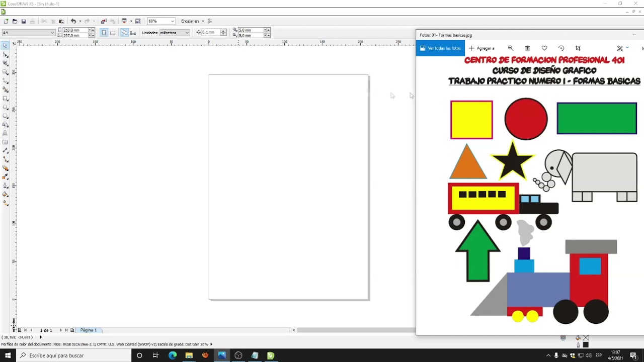Select the Pick tool in the toolbox
This screenshot has height=362, width=644.
[6, 46]
